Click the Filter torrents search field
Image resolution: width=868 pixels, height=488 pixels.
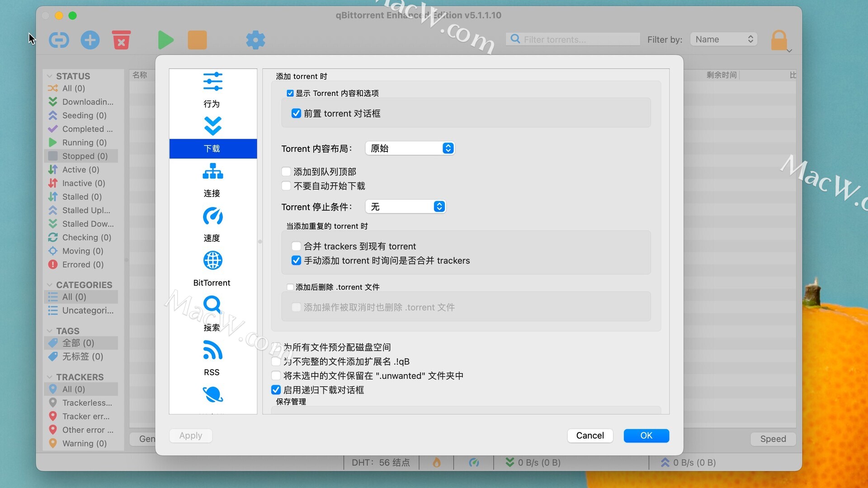(573, 39)
